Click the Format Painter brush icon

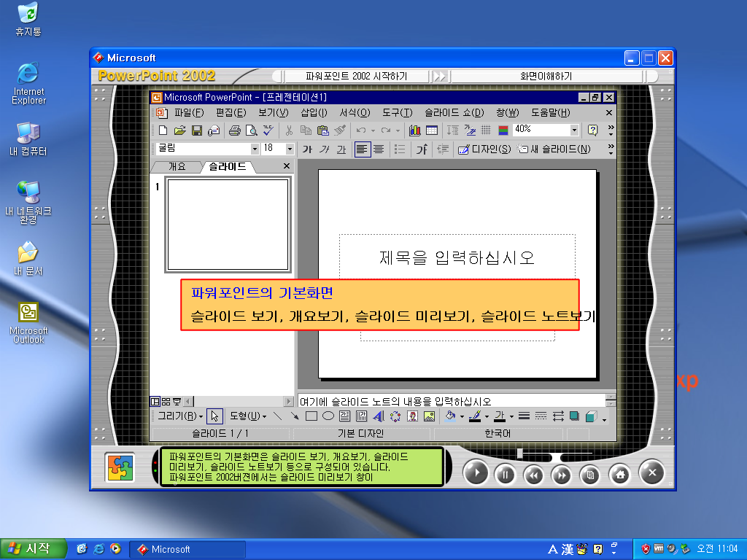(340, 130)
